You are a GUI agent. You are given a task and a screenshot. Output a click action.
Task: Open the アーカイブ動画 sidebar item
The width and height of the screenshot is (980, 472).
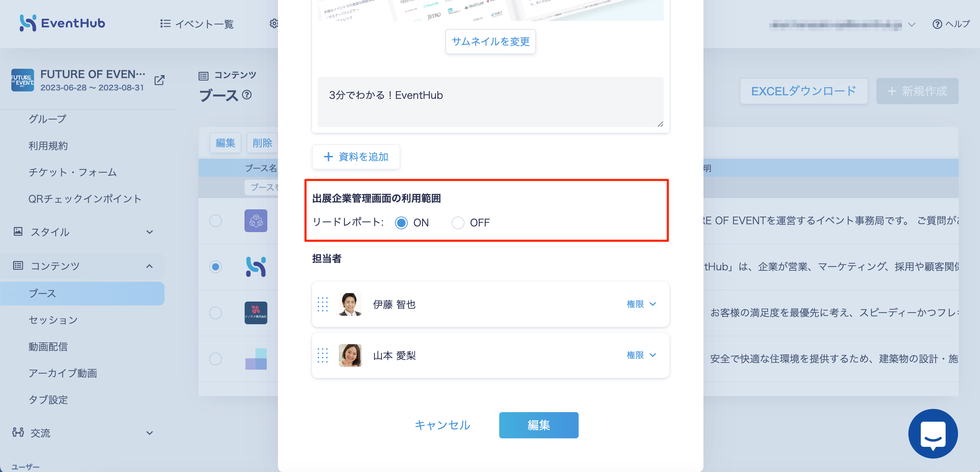pos(63,373)
